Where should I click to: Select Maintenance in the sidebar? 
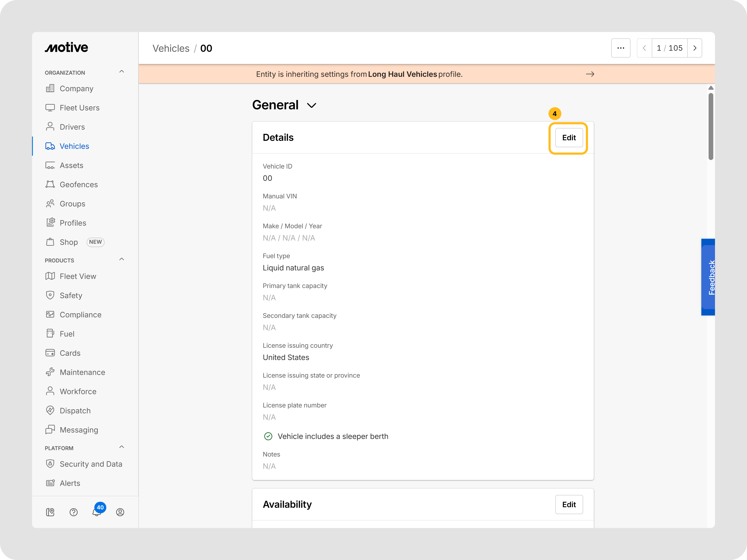(82, 372)
